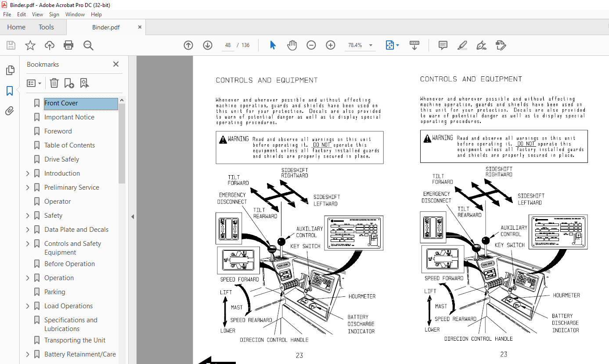Expand Controls and Safety Equipment bookmark

point(28,244)
